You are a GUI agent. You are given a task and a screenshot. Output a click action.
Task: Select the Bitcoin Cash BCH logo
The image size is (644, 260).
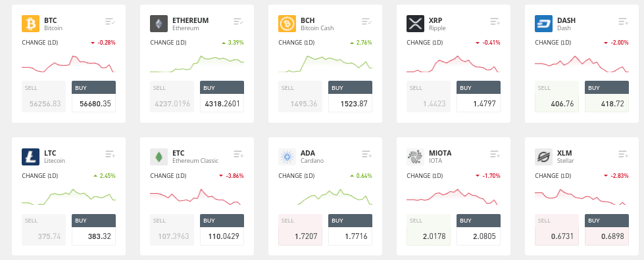287,24
